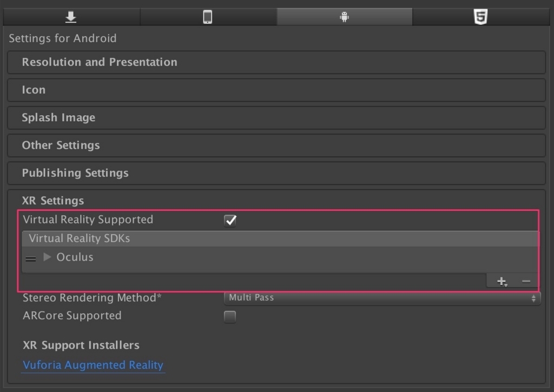The width and height of the screenshot is (554, 392).
Task: Expand the Oculus SDK disclosure triangle
Action: click(x=47, y=257)
